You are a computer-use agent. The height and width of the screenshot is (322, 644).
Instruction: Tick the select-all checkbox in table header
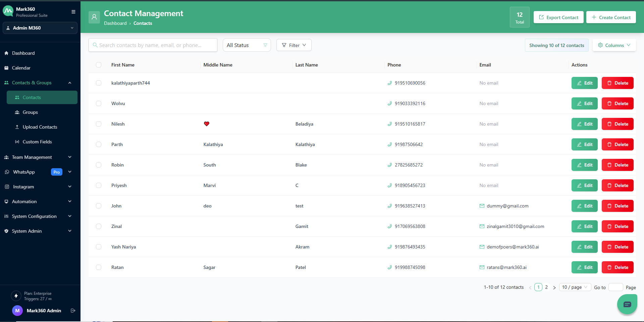click(x=99, y=65)
